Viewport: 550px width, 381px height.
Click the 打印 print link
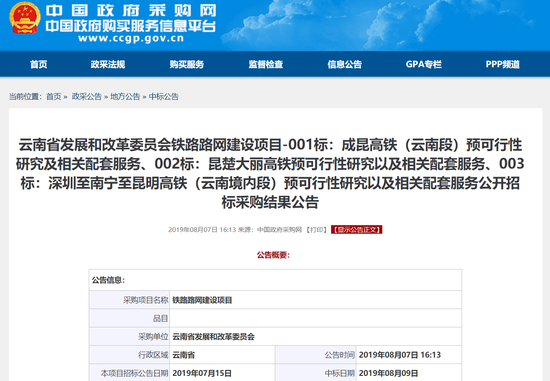tap(316, 230)
